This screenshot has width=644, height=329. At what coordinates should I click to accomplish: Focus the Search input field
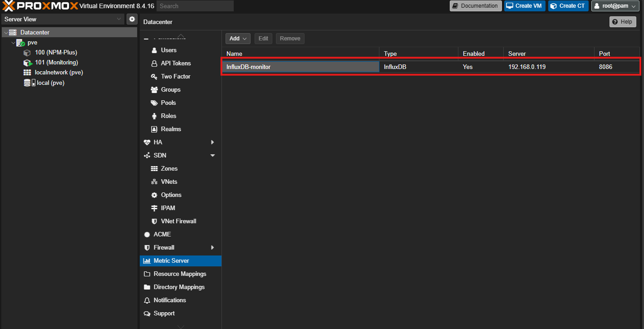195,6
